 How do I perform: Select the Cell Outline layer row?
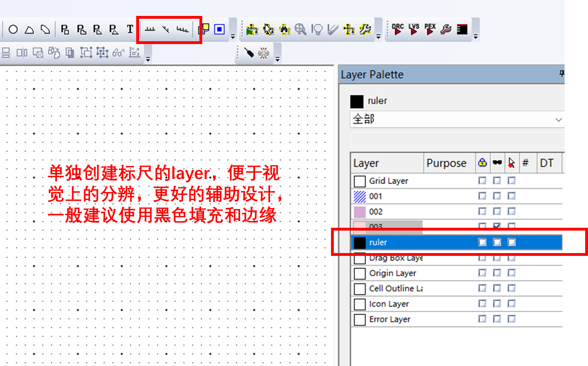pos(456,288)
